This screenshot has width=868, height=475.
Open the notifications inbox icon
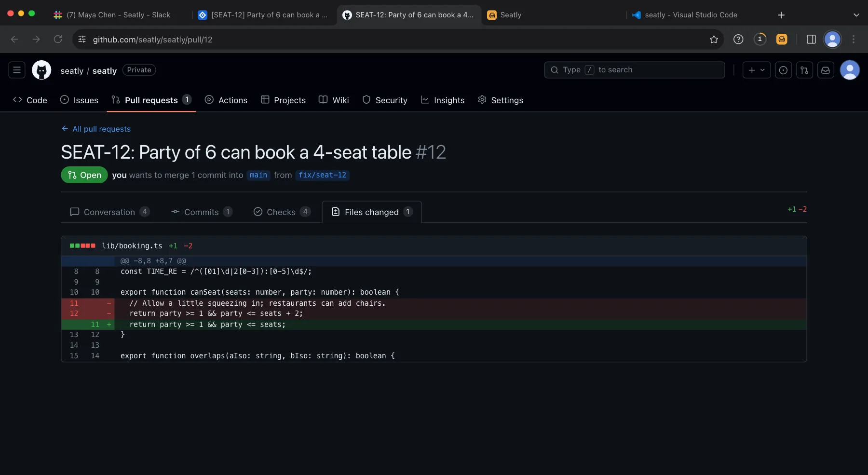tap(826, 70)
